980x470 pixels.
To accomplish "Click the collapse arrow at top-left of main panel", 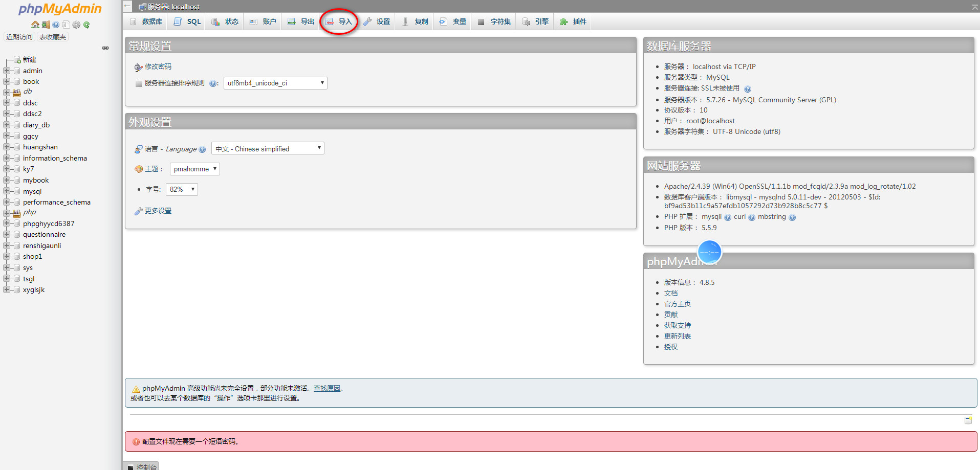I will point(127,6).
